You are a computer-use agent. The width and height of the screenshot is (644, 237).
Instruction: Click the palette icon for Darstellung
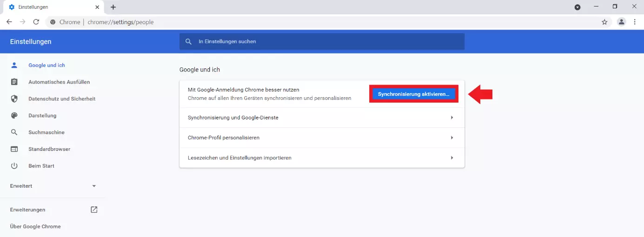(14, 116)
